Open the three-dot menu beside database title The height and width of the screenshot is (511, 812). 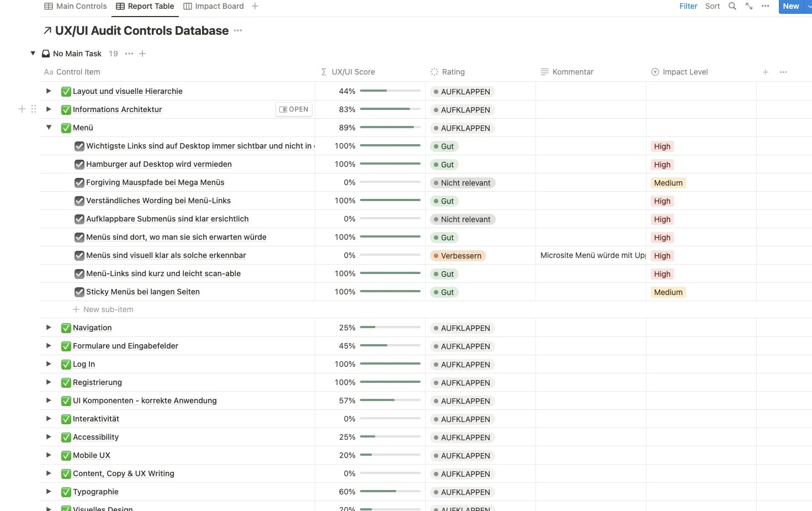[x=238, y=30]
